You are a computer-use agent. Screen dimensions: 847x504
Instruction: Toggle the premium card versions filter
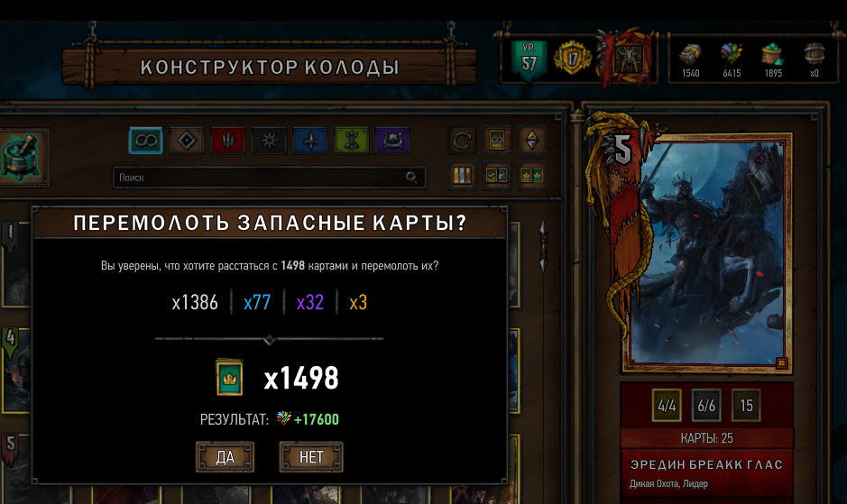(x=531, y=175)
